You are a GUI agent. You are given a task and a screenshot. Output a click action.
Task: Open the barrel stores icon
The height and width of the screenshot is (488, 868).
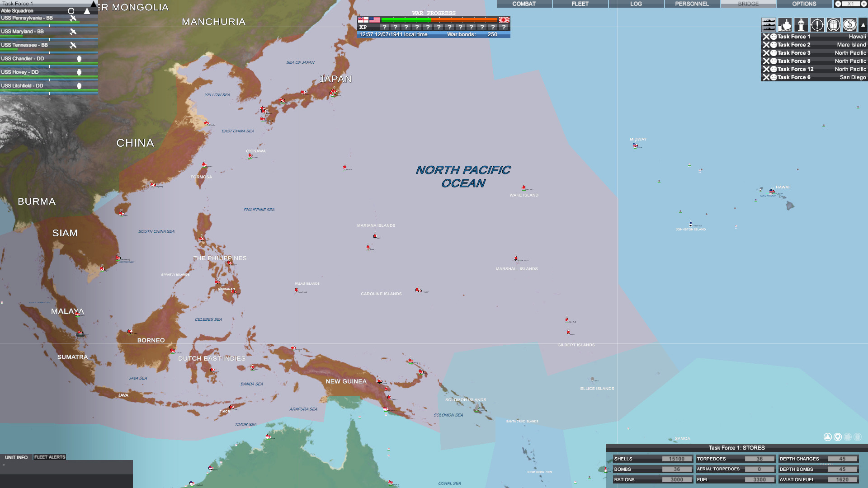(832, 24)
